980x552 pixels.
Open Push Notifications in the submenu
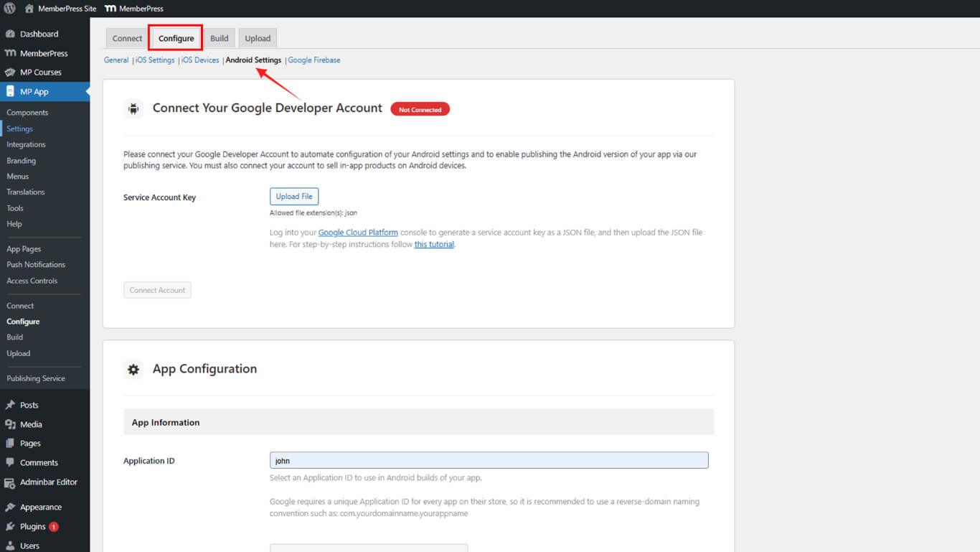coord(36,265)
